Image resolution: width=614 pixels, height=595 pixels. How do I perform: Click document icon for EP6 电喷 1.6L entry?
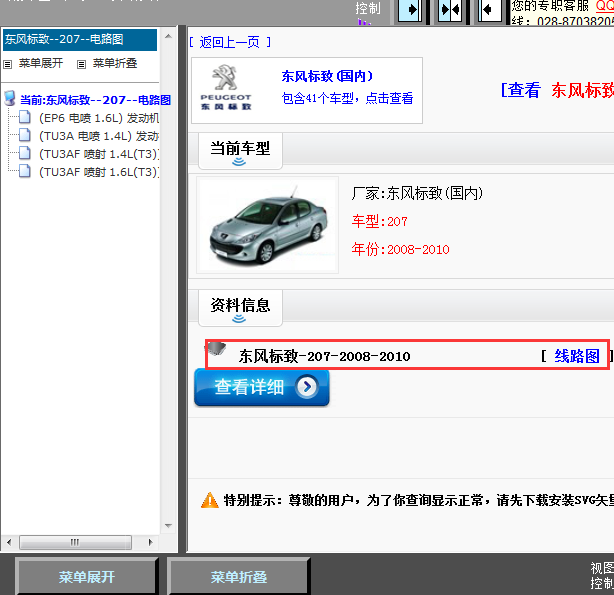[25, 117]
